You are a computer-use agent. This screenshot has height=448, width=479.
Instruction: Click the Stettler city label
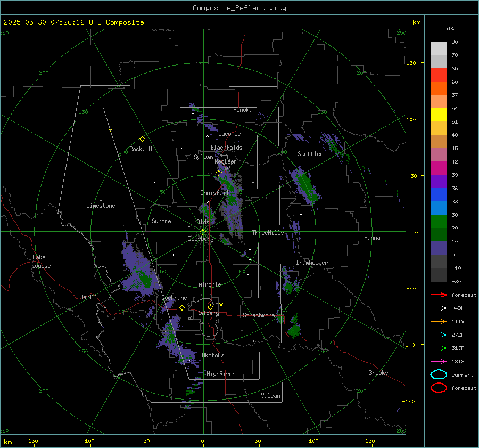(310, 154)
